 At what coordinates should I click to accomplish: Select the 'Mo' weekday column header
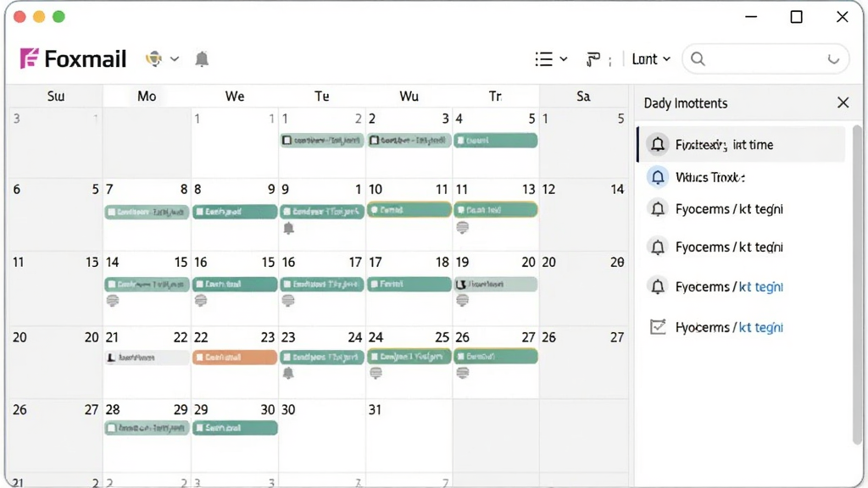click(147, 97)
